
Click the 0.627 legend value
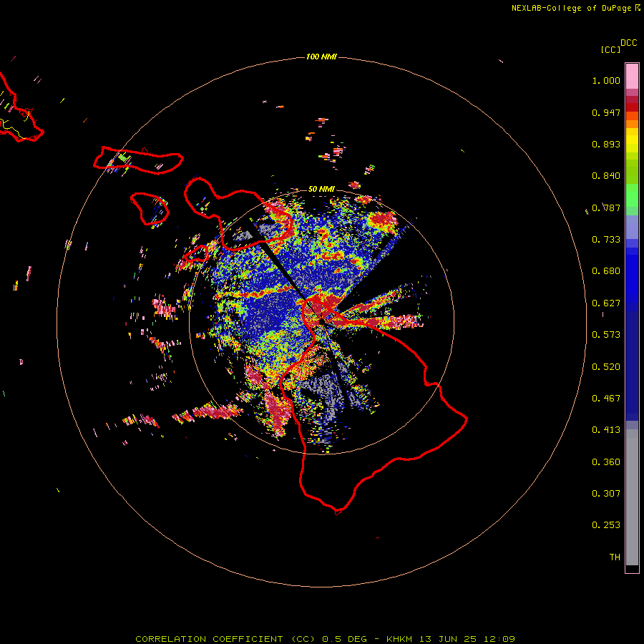coord(606,303)
